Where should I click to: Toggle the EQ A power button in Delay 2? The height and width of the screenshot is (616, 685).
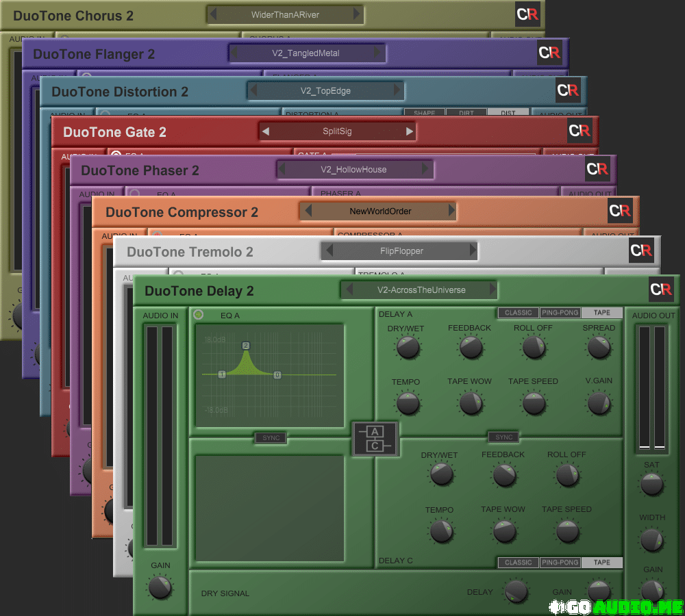coord(199,314)
